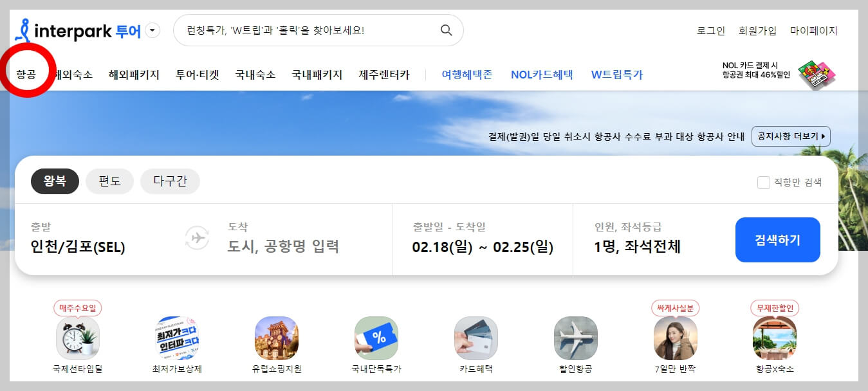
Task: Click the magnifying glass search icon
Action: (445, 30)
